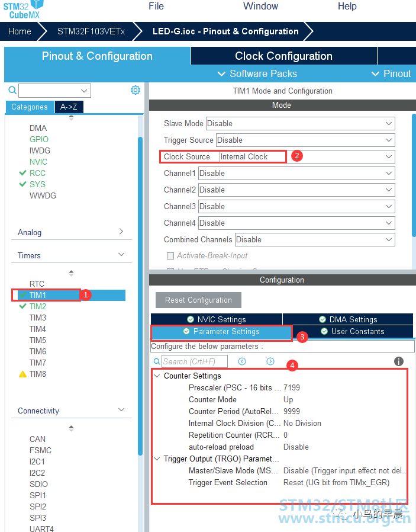416x532 pixels.
Task: Go to next search result arrow
Action: point(270,361)
